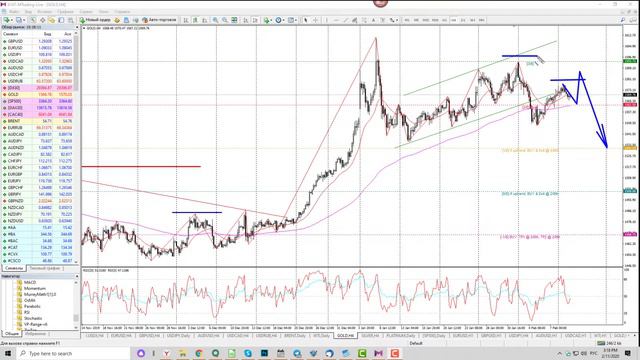
Task: Select the horizontal line drawing tool
Action: (x=336, y=20)
